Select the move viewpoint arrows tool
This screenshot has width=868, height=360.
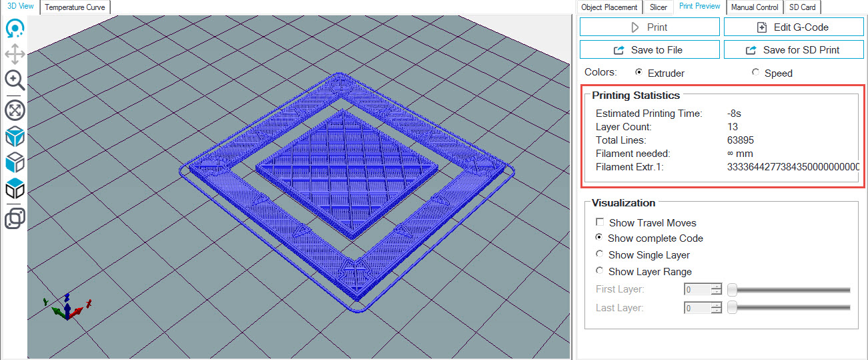click(15, 55)
